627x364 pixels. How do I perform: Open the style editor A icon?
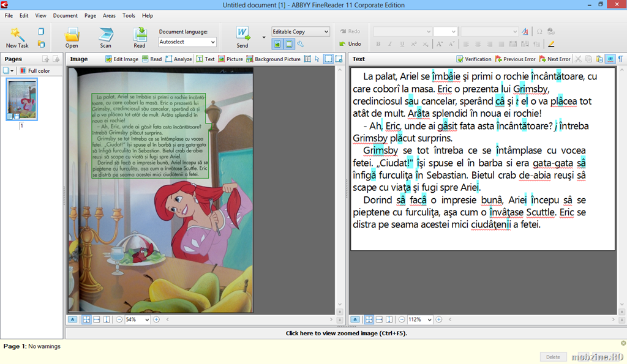pyautogui.click(x=525, y=32)
